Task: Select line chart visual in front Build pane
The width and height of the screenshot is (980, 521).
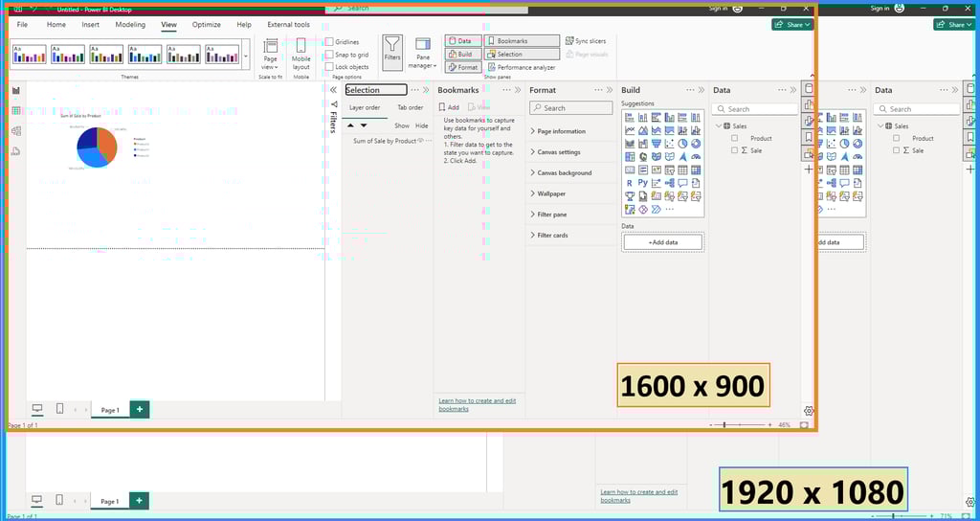Action: click(x=630, y=130)
